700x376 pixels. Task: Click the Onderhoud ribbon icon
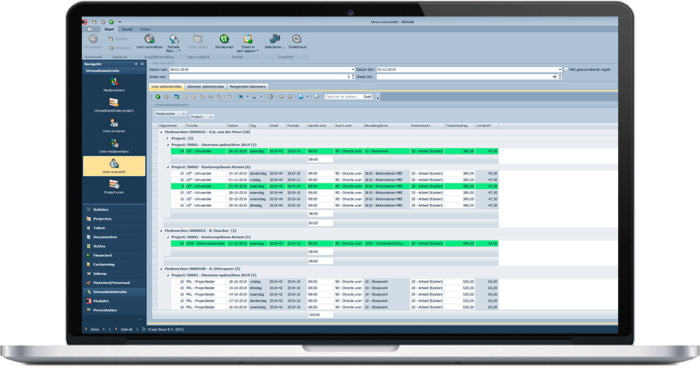297,42
